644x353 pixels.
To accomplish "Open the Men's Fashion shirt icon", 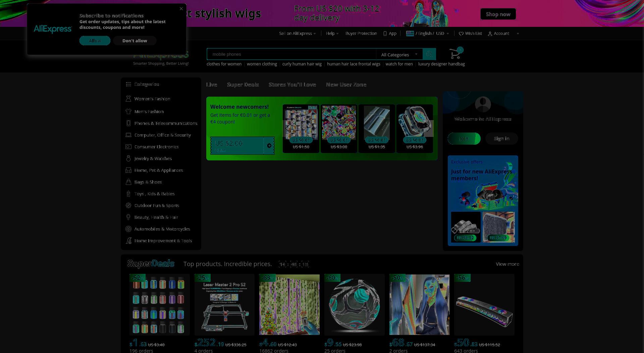I will coord(128,111).
